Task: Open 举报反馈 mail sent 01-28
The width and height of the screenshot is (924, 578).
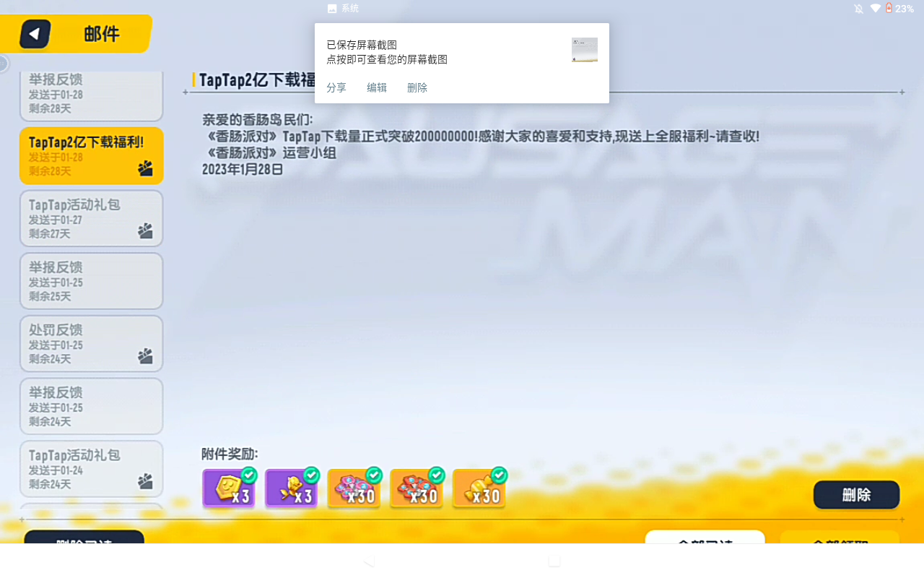Action: [92, 95]
